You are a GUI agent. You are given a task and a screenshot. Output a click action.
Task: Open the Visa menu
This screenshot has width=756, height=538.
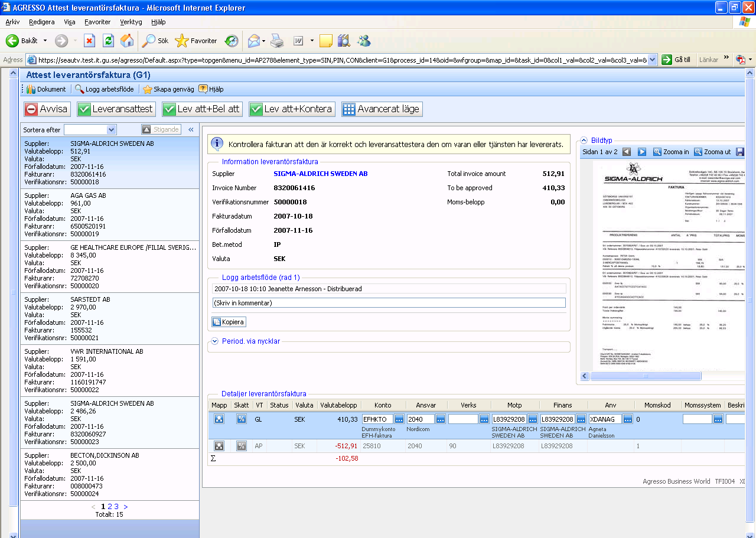[x=70, y=22]
